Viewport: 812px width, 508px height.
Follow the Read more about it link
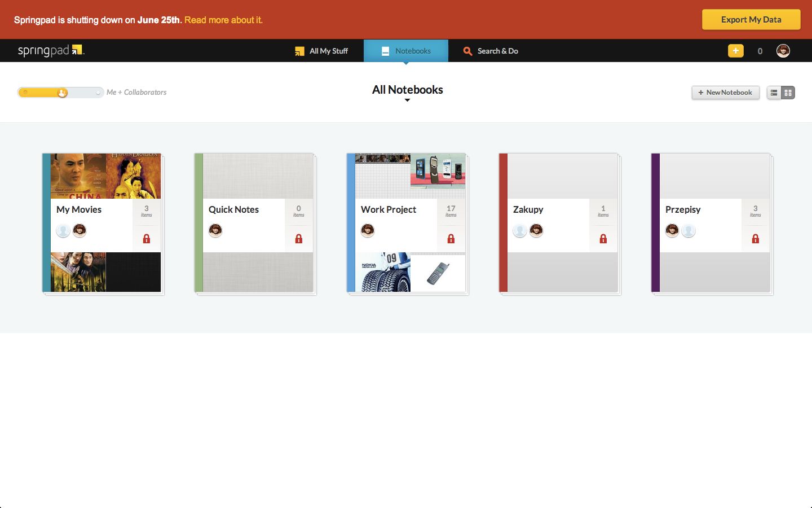coord(223,20)
